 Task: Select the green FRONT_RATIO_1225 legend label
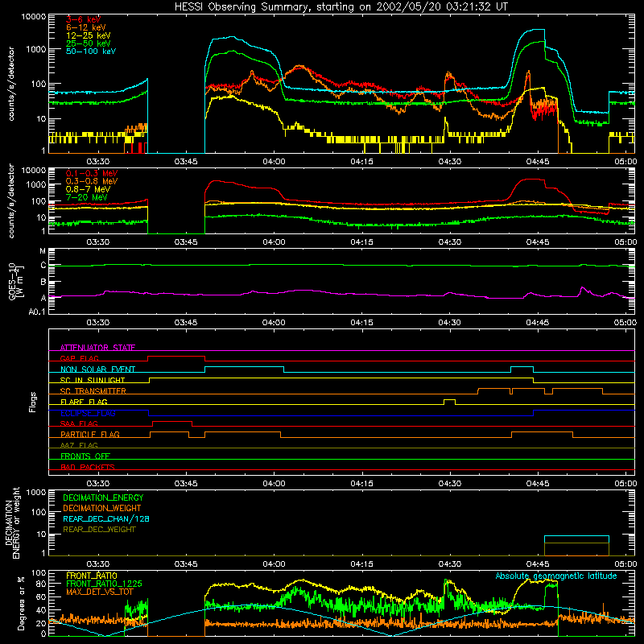(x=104, y=584)
